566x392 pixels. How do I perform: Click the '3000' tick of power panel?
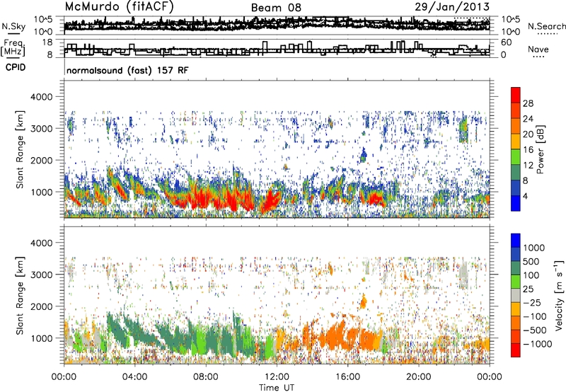pyautogui.click(x=43, y=129)
